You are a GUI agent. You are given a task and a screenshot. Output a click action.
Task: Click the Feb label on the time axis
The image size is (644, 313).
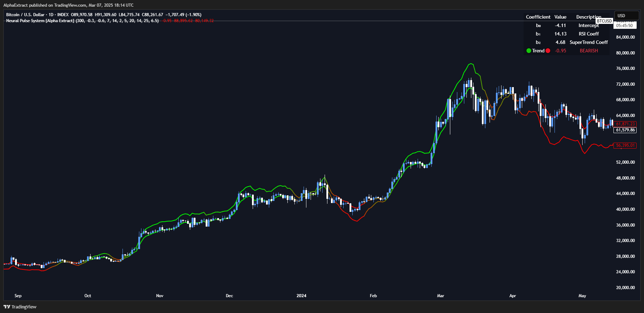373,296
